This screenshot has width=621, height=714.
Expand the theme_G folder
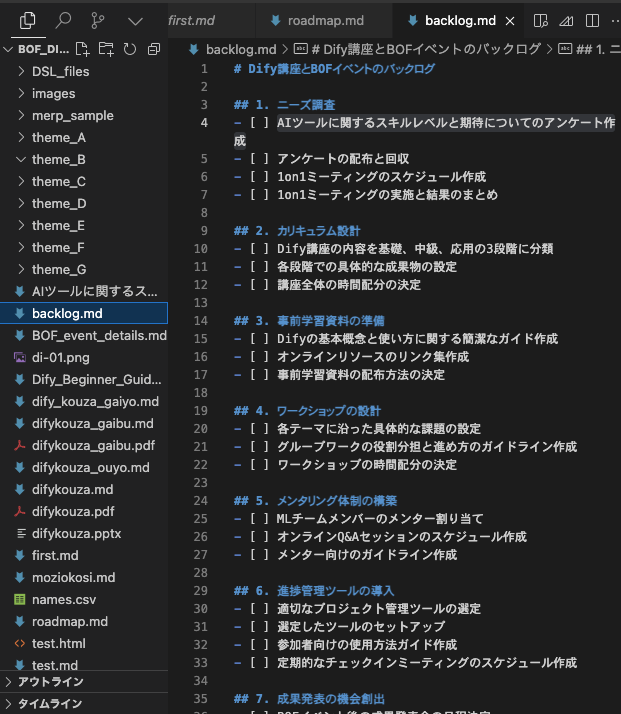[84, 270]
